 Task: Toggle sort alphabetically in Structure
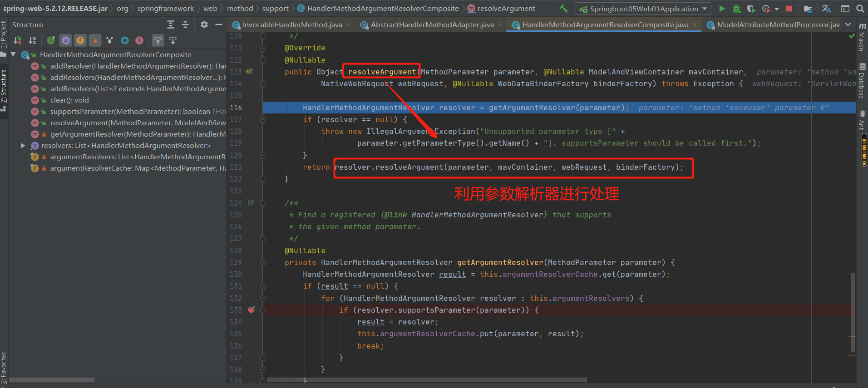32,40
